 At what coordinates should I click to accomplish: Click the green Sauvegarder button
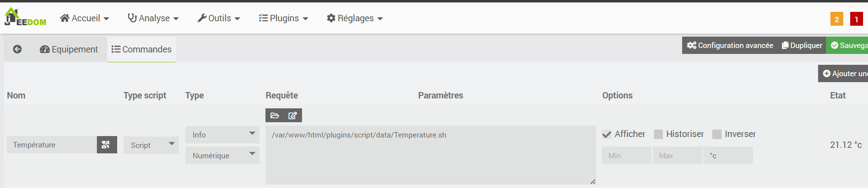coord(847,45)
